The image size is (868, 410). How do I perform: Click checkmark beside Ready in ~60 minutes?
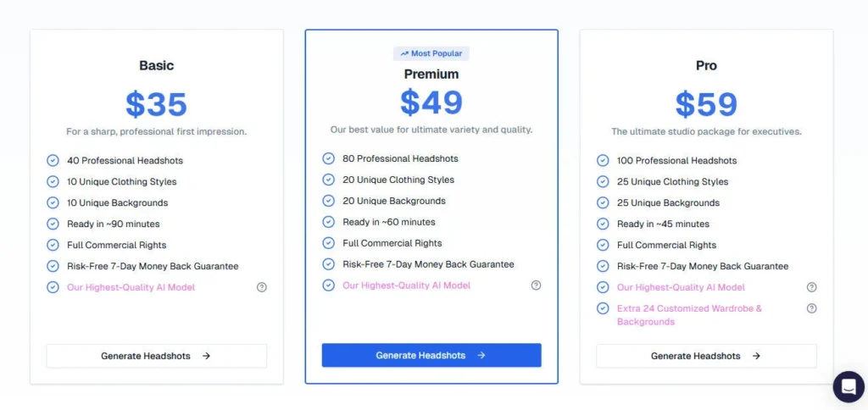tap(328, 222)
